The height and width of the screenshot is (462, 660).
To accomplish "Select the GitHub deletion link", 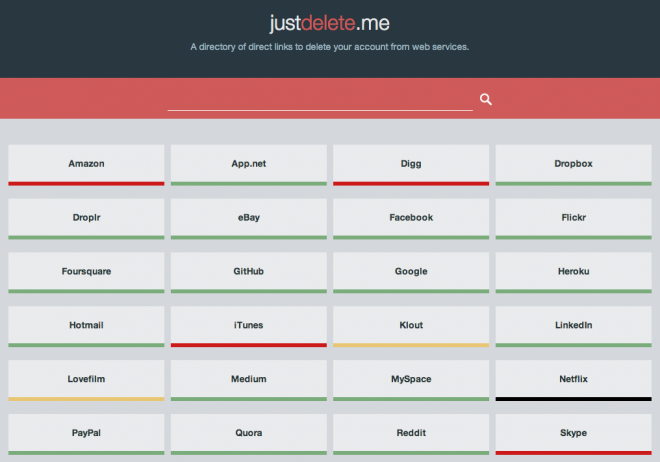I will (248, 272).
